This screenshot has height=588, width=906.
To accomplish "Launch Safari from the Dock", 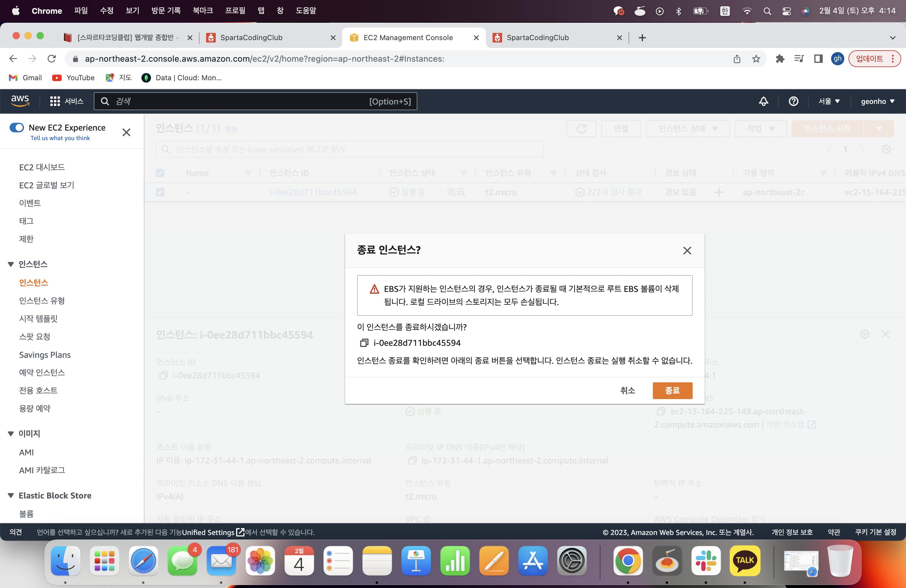I will point(143,561).
